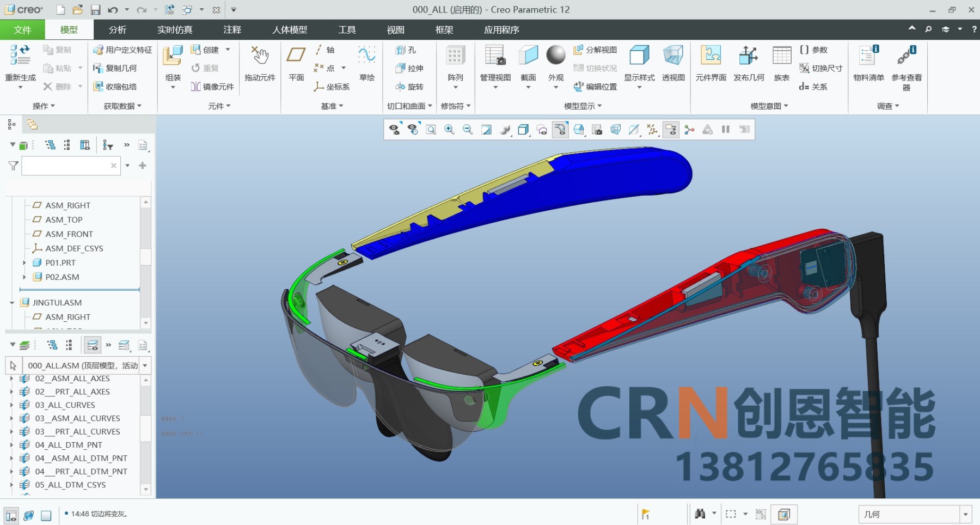
Task: Toggle 分解视图 (Exploded View)
Action: (x=595, y=50)
